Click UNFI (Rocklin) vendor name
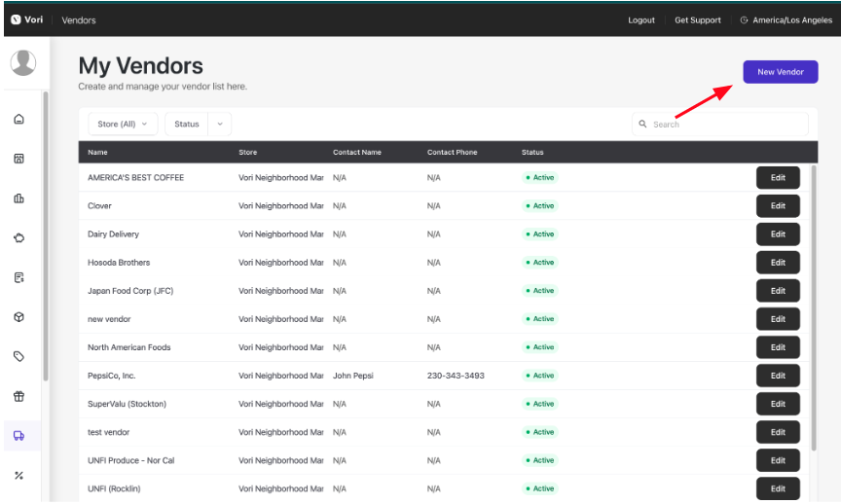Viewport: 841px width, 504px height. tap(114, 488)
